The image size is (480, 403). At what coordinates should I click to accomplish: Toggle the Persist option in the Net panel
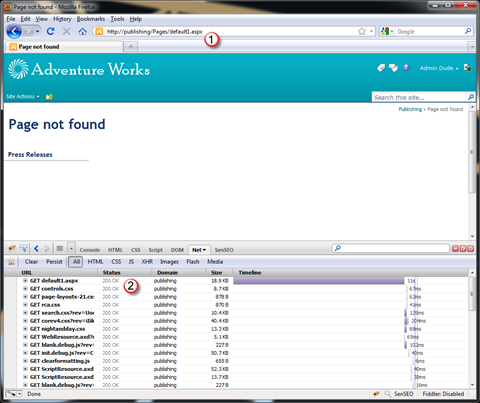[54, 262]
